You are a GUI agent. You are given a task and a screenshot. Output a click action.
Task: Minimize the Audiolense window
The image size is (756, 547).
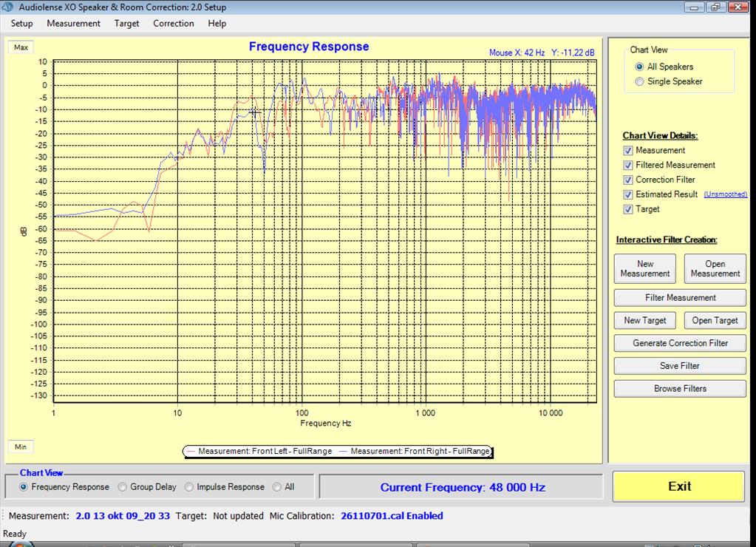coord(694,7)
